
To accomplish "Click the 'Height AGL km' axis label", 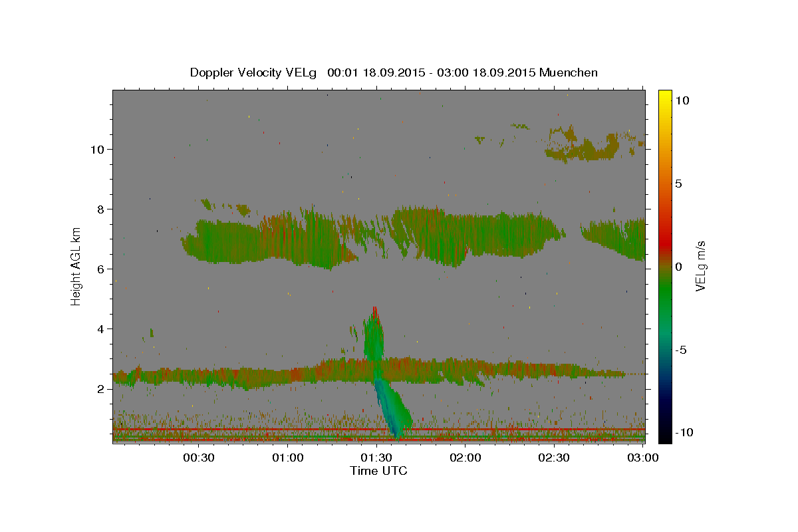I will pos(76,267).
